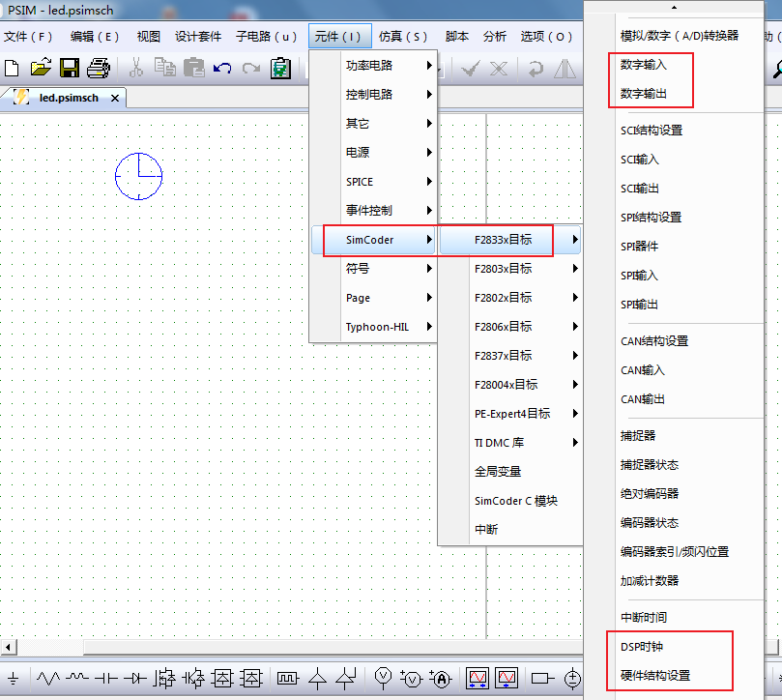Open the 子电路 (u) menu
This screenshot has width=782, height=700.
[x=267, y=37]
